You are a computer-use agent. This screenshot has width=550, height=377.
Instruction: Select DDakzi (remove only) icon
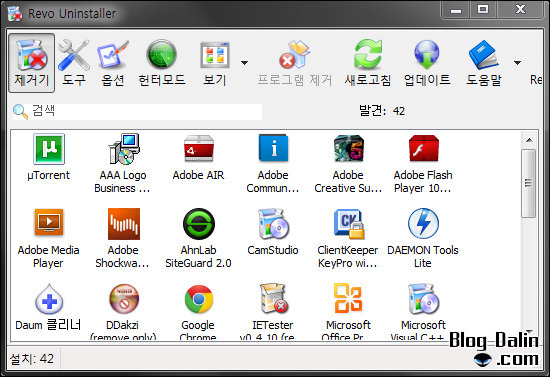(x=123, y=299)
